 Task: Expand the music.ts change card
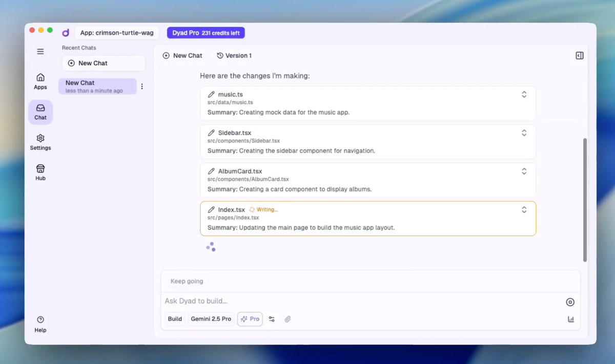click(524, 94)
